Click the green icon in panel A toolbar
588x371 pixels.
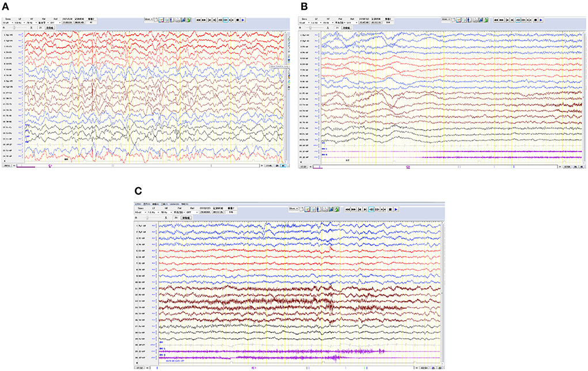pos(188,20)
